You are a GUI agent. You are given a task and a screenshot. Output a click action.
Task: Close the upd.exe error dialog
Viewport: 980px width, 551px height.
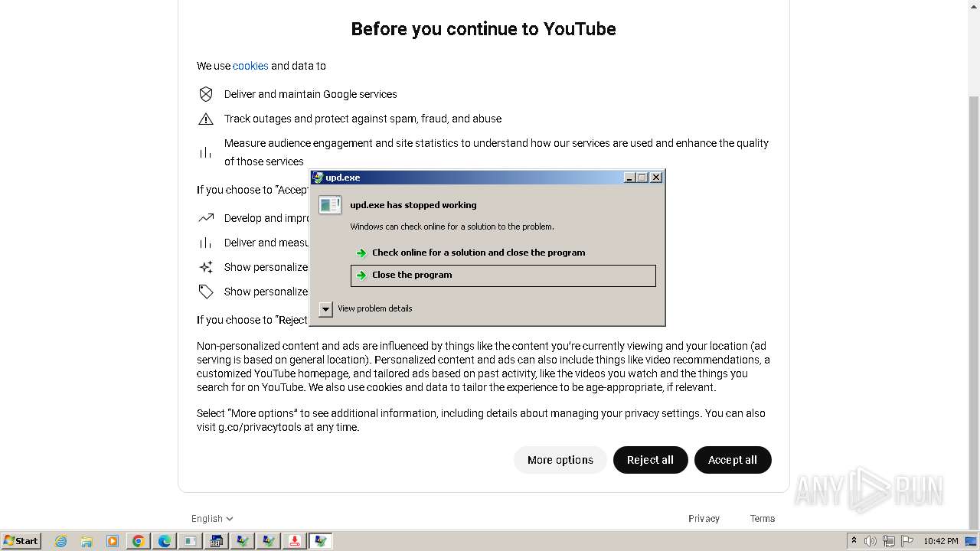click(x=656, y=178)
